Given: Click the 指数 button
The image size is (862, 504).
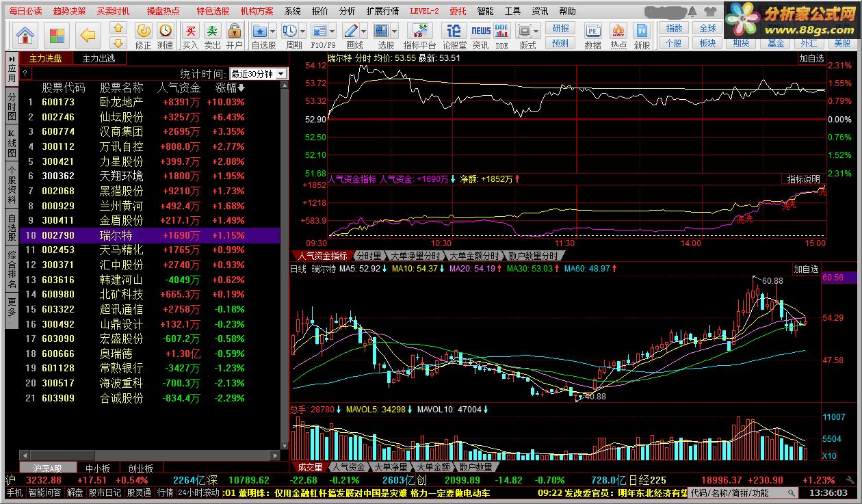Looking at the screenshot, I should tap(674, 28).
